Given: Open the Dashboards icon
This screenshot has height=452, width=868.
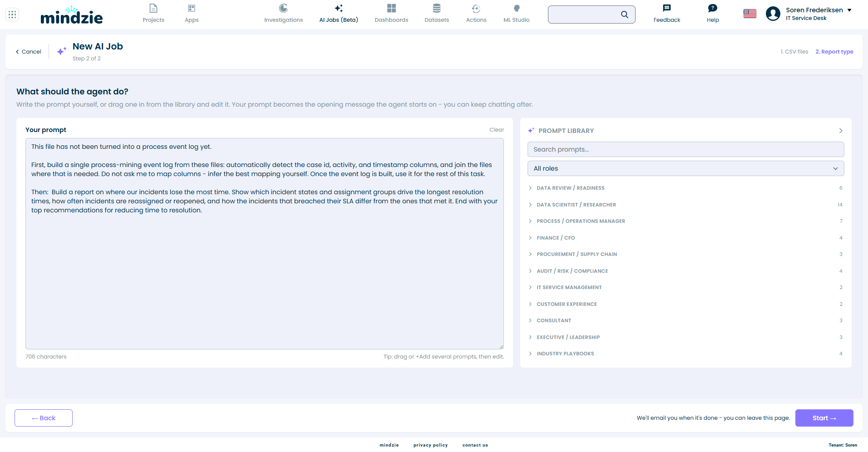Looking at the screenshot, I should pos(391,8).
